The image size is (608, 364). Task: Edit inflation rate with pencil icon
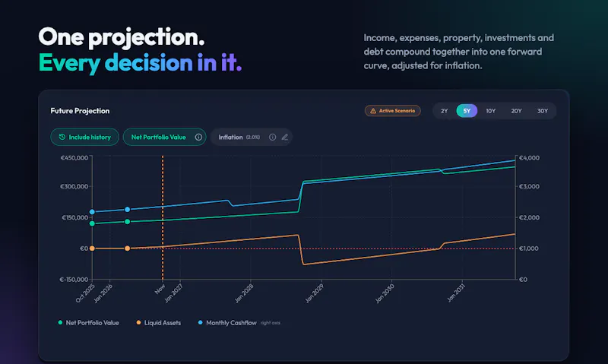pos(284,138)
